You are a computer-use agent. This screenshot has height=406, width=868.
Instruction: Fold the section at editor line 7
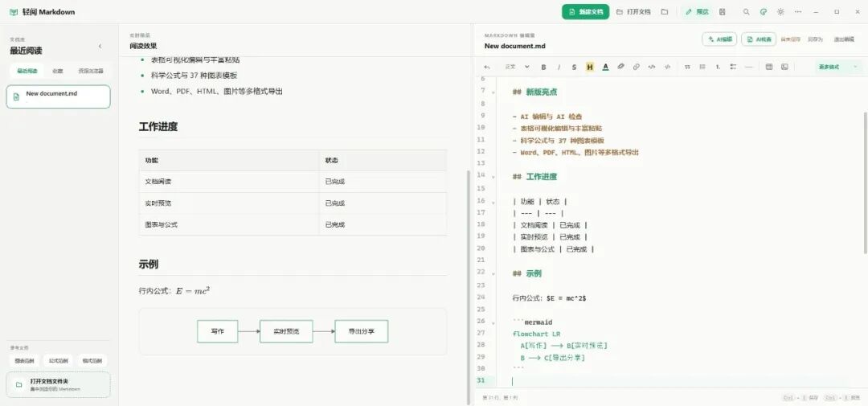tap(493, 92)
